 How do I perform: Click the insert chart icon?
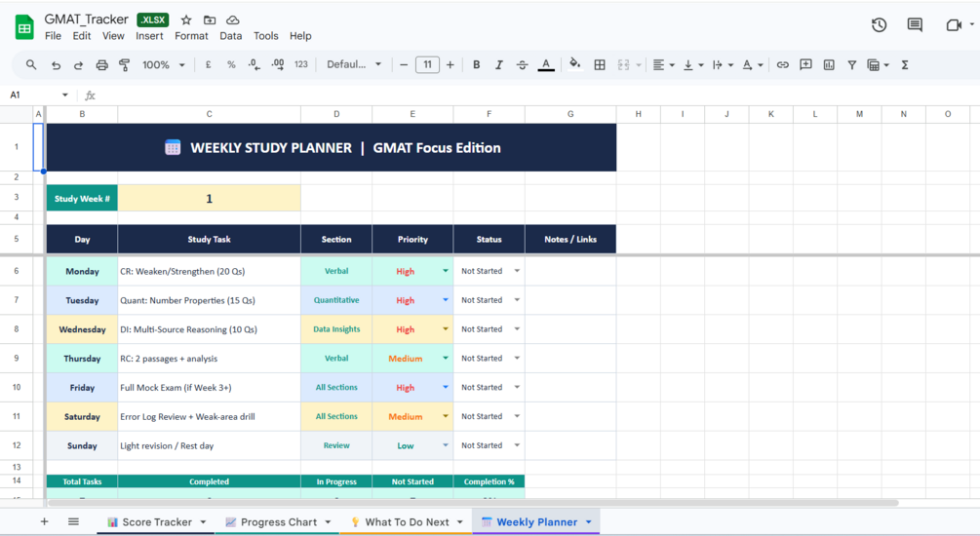click(x=829, y=65)
